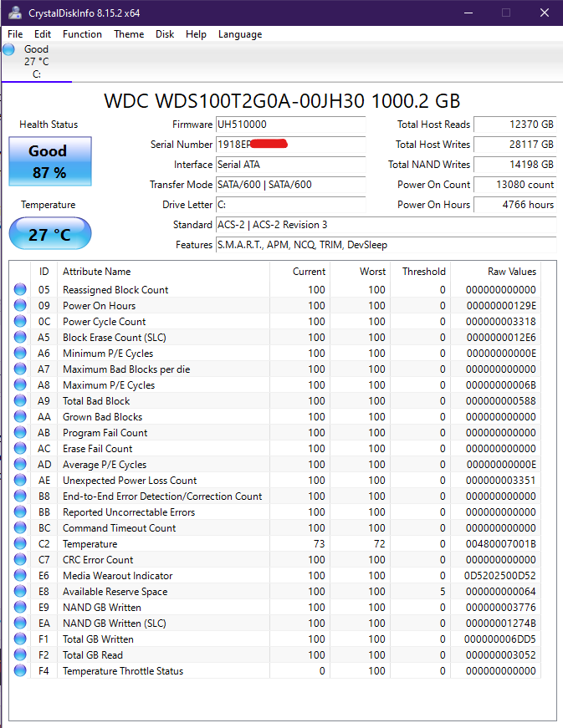Click the Good 87 % health button

(x=50, y=161)
